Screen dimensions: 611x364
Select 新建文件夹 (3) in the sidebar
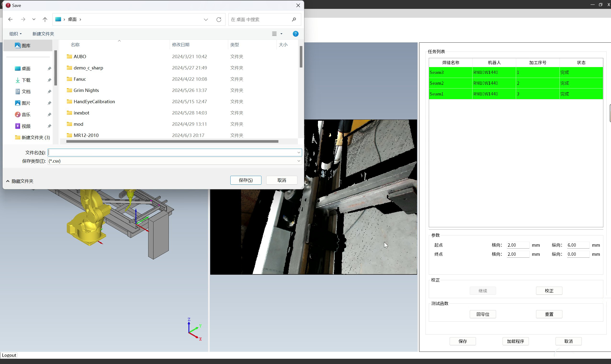pyautogui.click(x=32, y=138)
